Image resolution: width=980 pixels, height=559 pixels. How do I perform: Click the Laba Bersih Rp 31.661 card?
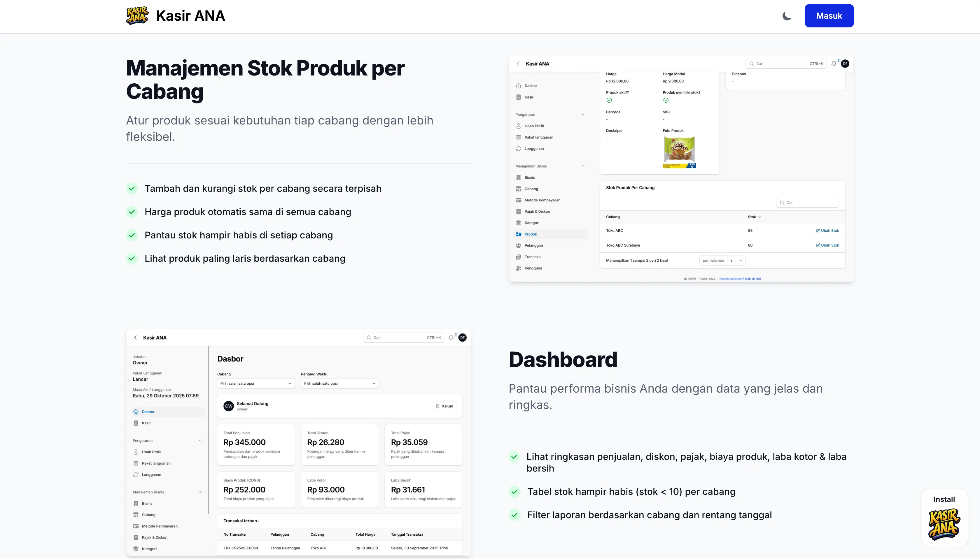pos(423,490)
